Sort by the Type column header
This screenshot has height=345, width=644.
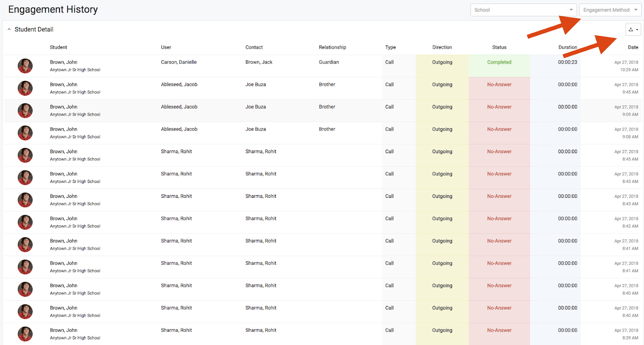pos(390,47)
